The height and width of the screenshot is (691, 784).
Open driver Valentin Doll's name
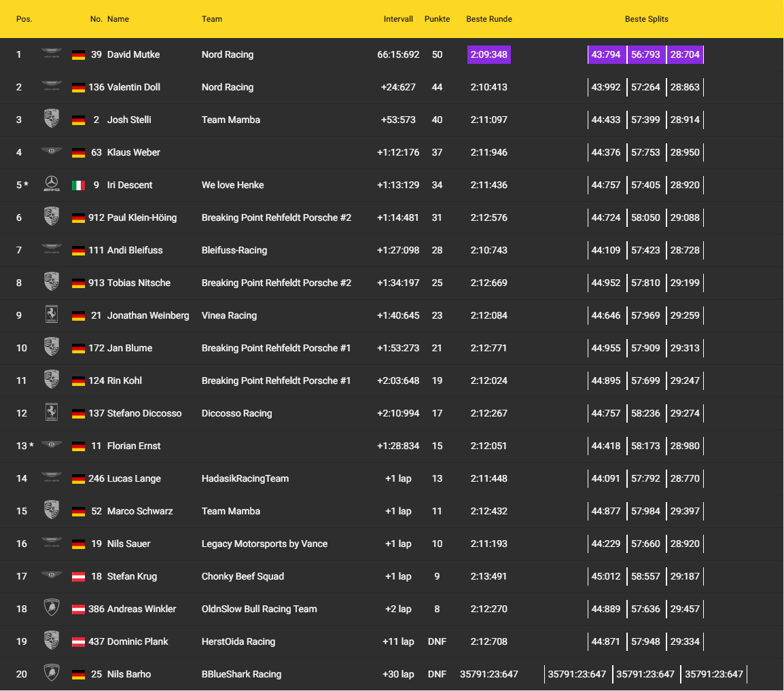(133, 87)
